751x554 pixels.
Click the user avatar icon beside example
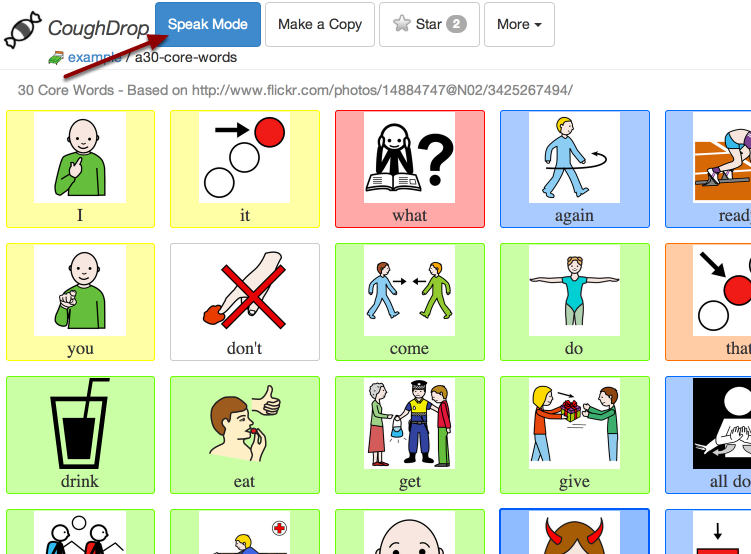point(56,58)
